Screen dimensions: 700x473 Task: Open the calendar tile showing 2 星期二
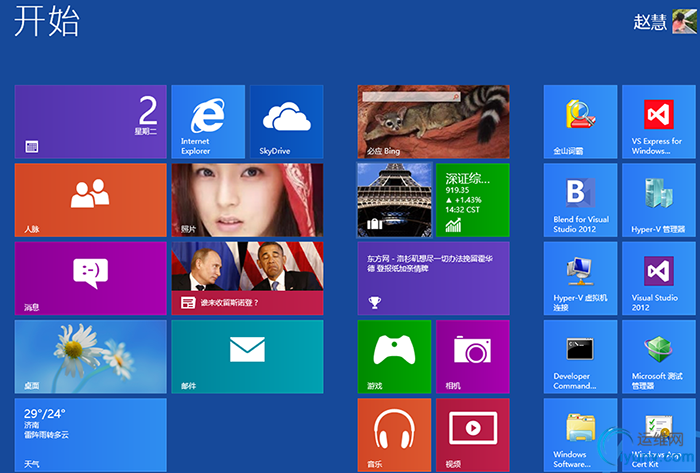90,121
